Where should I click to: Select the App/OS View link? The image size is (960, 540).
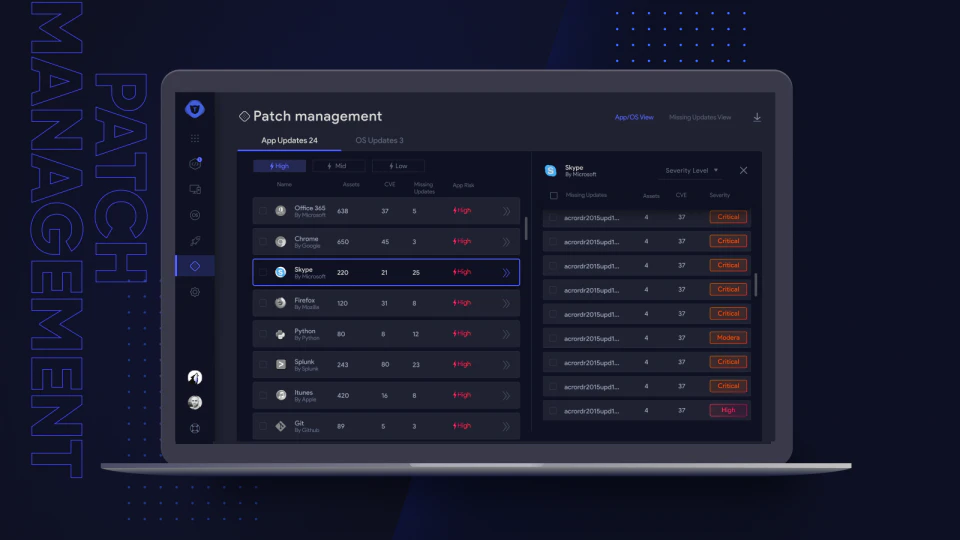634,117
